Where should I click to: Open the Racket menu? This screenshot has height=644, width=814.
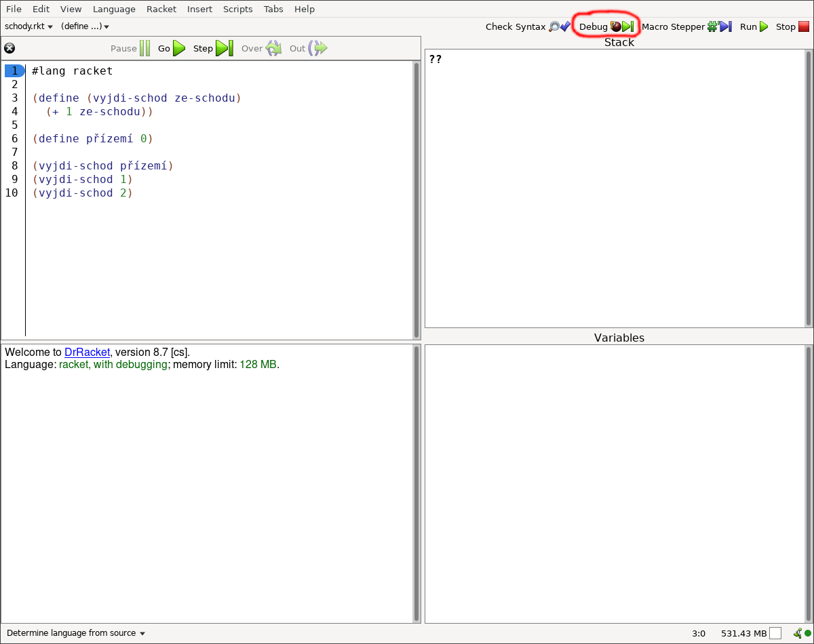click(x=161, y=9)
